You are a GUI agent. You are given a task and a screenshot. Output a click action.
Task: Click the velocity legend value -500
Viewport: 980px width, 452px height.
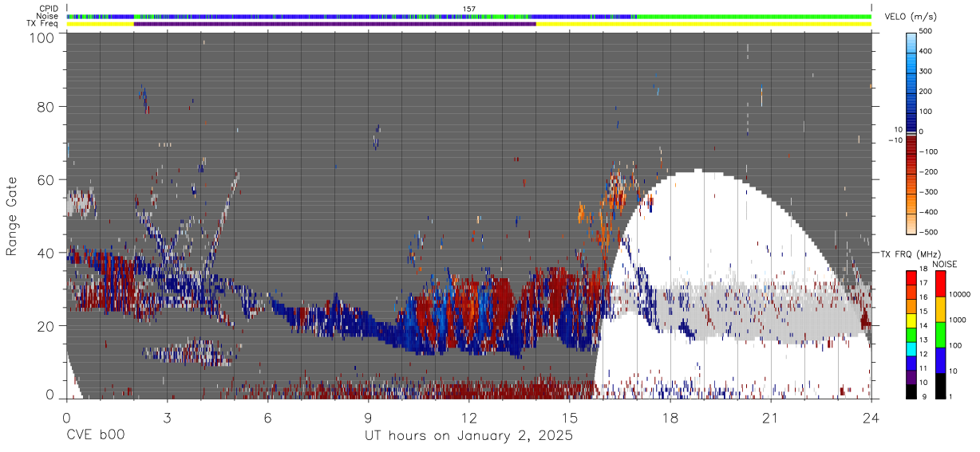[928, 232]
